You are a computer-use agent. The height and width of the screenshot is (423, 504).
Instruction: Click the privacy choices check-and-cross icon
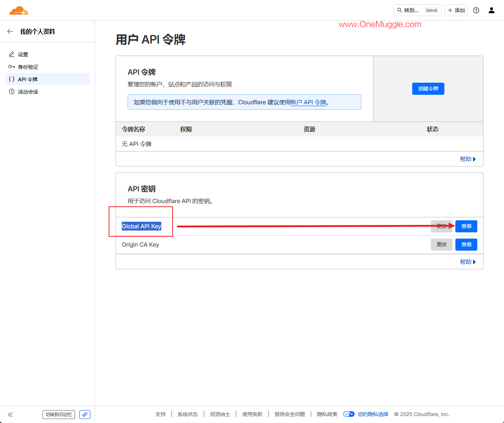pos(349,414)
